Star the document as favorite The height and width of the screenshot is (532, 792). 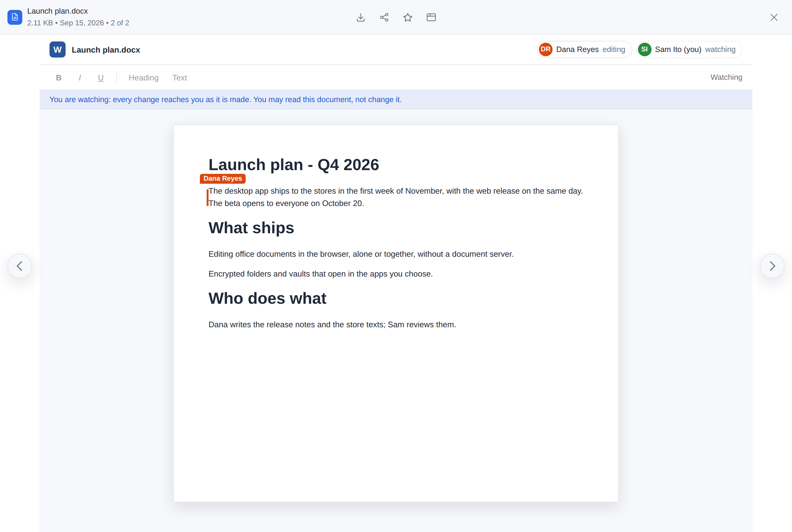(x=407, y=17)
